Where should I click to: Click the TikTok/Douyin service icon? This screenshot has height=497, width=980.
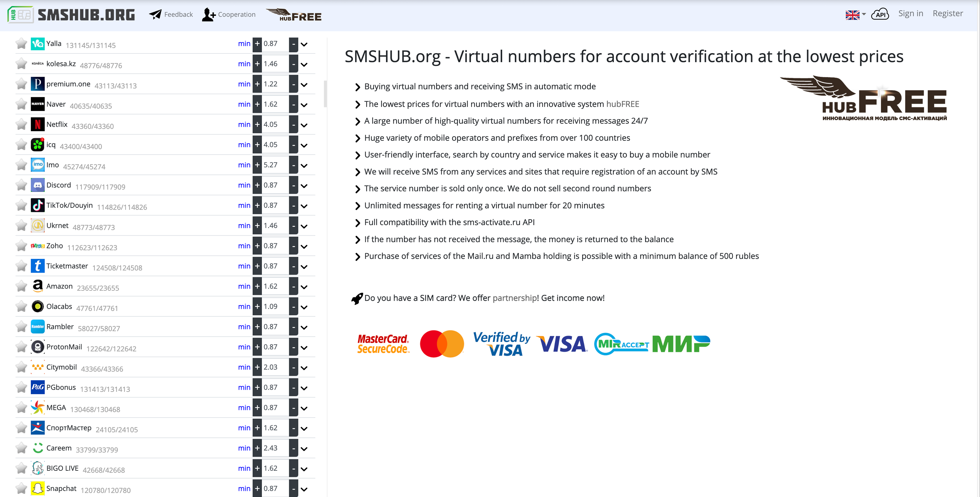38,206
